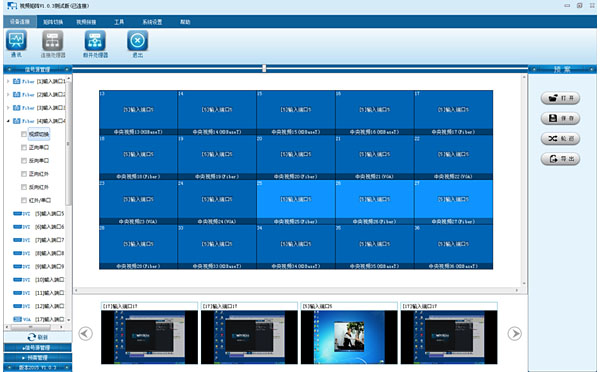600x372 pixels.
Task: Click the 轮巡 shuffle button
Action: 560,139
